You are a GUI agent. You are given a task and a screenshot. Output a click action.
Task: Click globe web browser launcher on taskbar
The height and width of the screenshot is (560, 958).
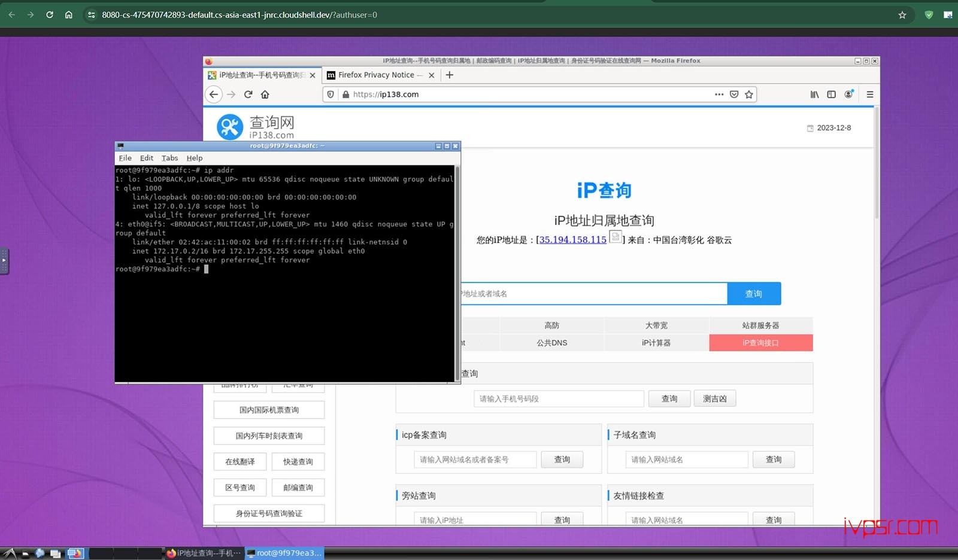point(40,553)
